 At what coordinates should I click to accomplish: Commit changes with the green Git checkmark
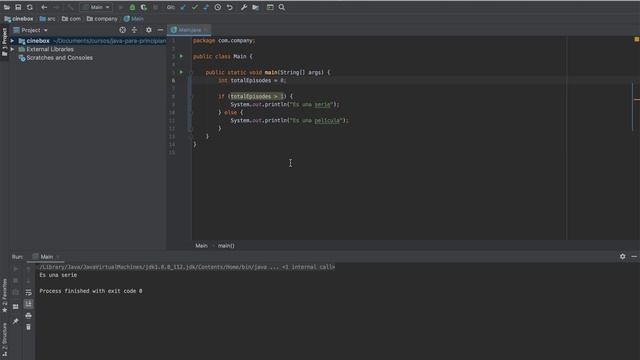pyautogui.click(x=195, y=7)
